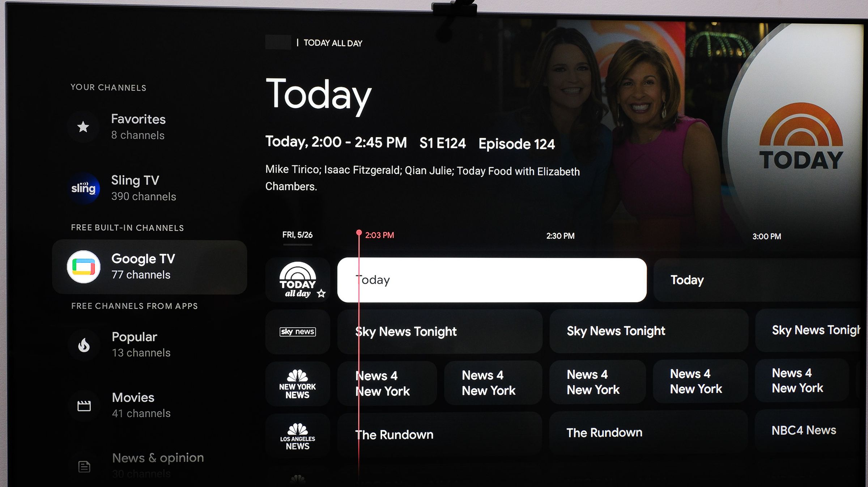Click the NBC New York News icon
This screenshot has height=487, width=868.
point(298,381)
